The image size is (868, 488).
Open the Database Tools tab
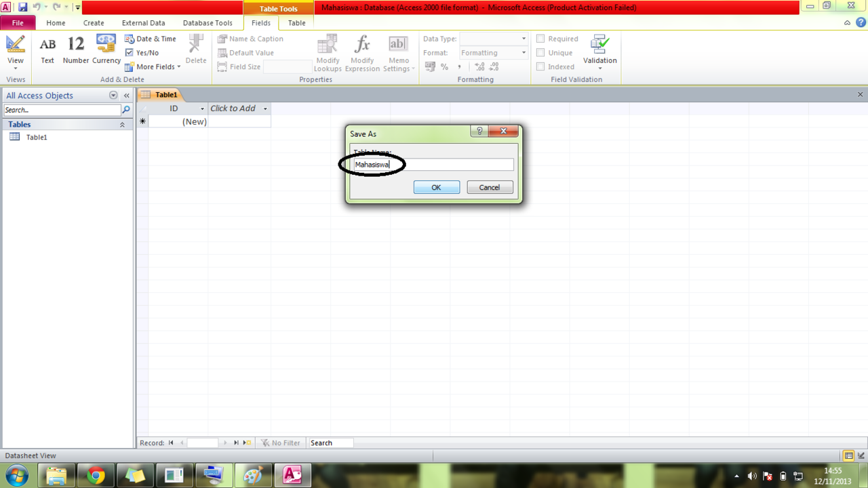(x=208, y=23)
